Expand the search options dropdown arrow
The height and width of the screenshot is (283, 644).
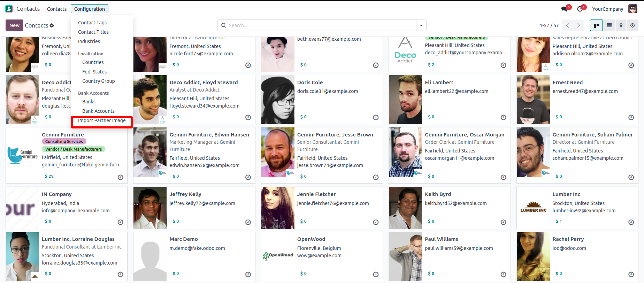pyautogui.click(x=421, y=25)
